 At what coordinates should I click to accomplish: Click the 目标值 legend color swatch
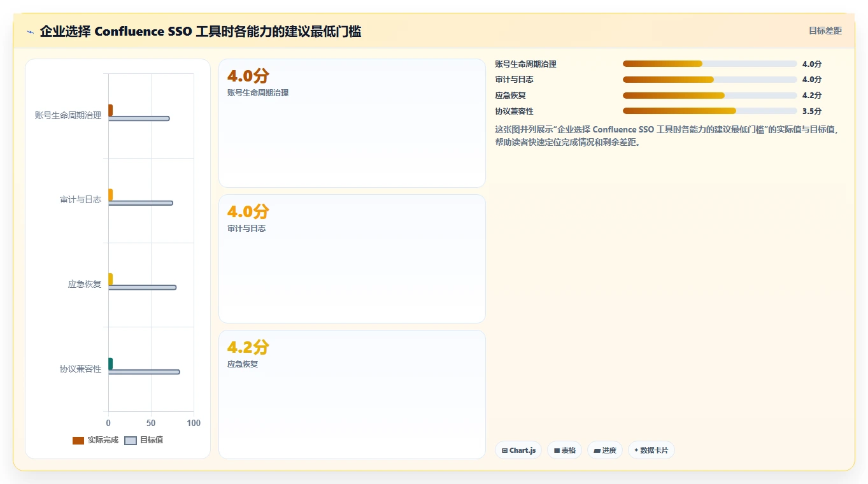131,441
